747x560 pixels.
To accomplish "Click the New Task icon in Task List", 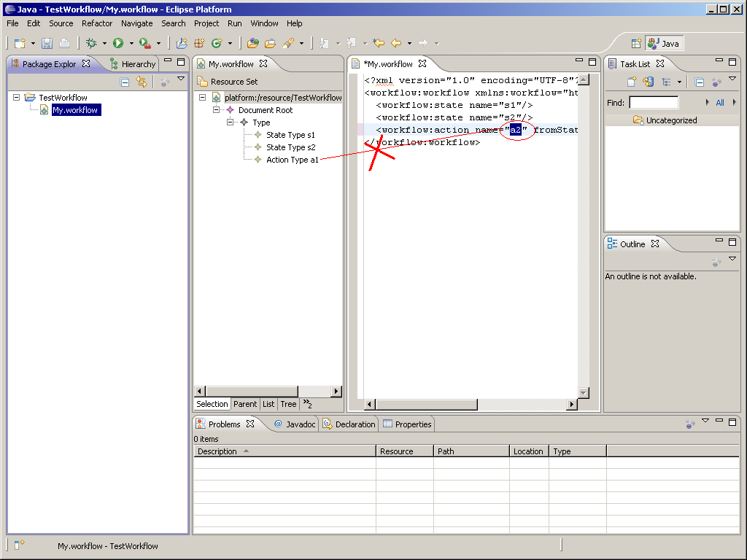I will (632, 82).
